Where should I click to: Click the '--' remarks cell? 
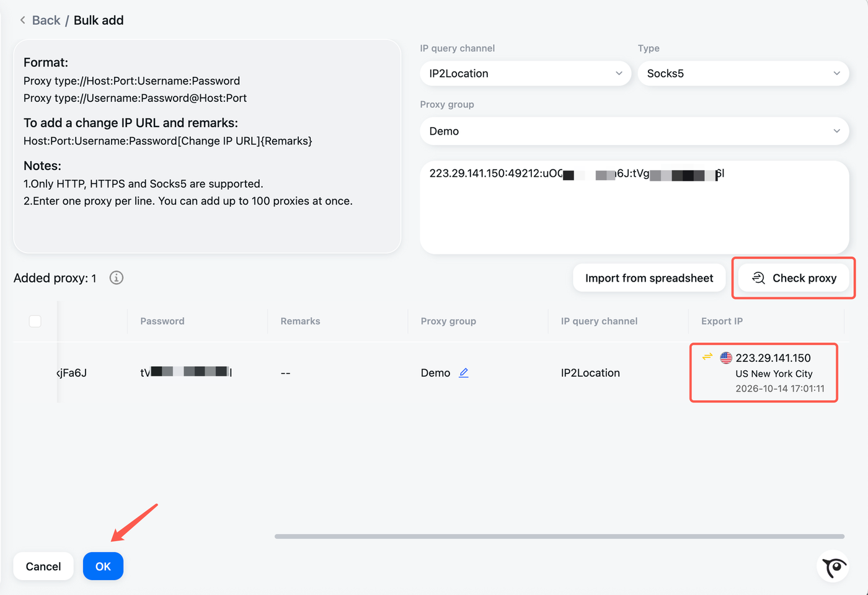coord(286,373)
